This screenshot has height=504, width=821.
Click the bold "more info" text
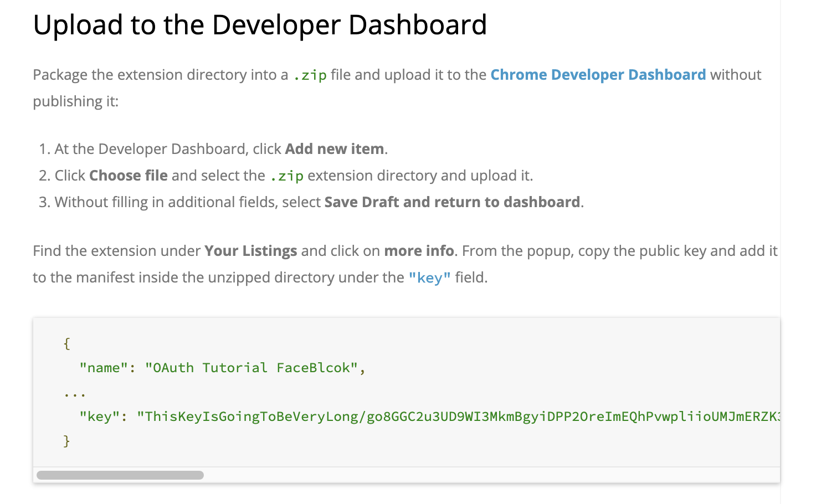[419, 251]
